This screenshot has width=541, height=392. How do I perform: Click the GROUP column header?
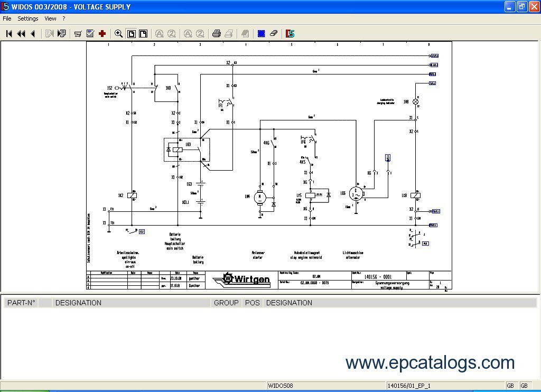coord(226,303)
